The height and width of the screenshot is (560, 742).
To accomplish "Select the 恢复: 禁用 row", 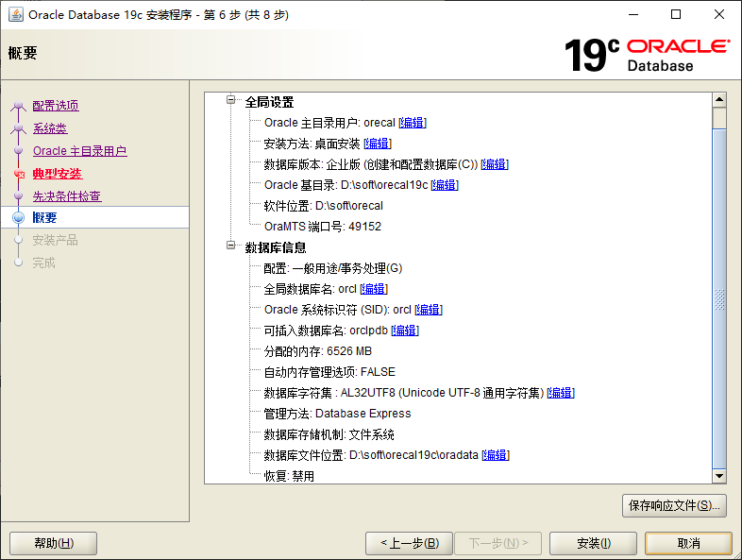I will click(289, 476).
